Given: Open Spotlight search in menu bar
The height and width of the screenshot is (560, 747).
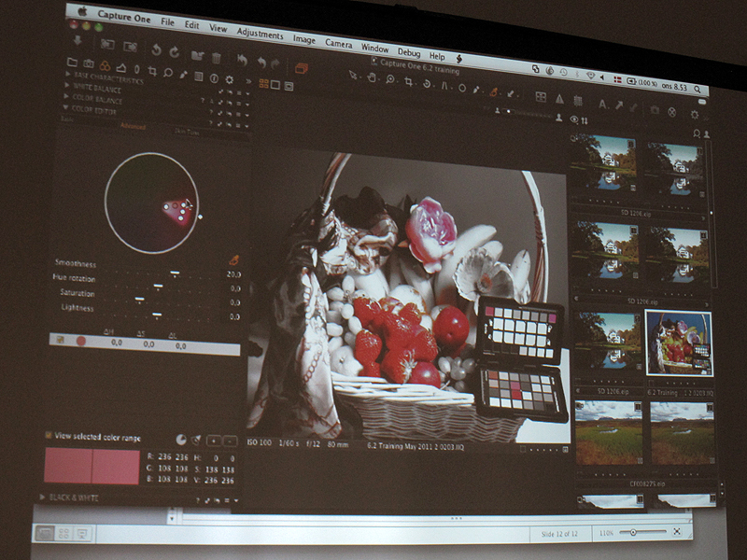Looking at the screenshot, I should [698, 89].
